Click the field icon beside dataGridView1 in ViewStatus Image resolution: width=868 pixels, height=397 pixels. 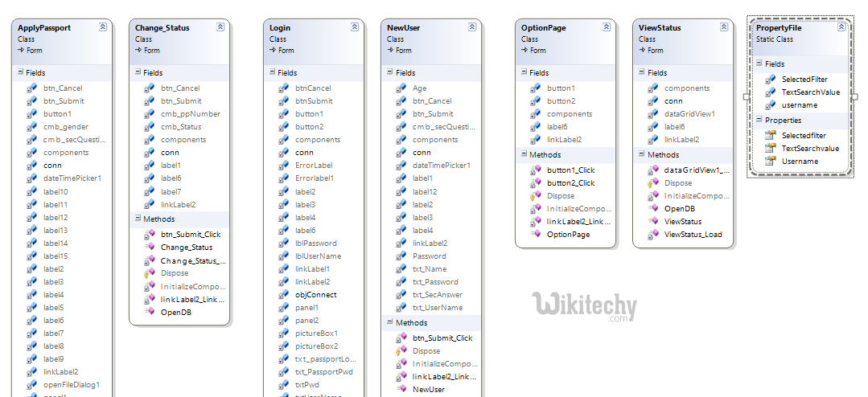652,114
